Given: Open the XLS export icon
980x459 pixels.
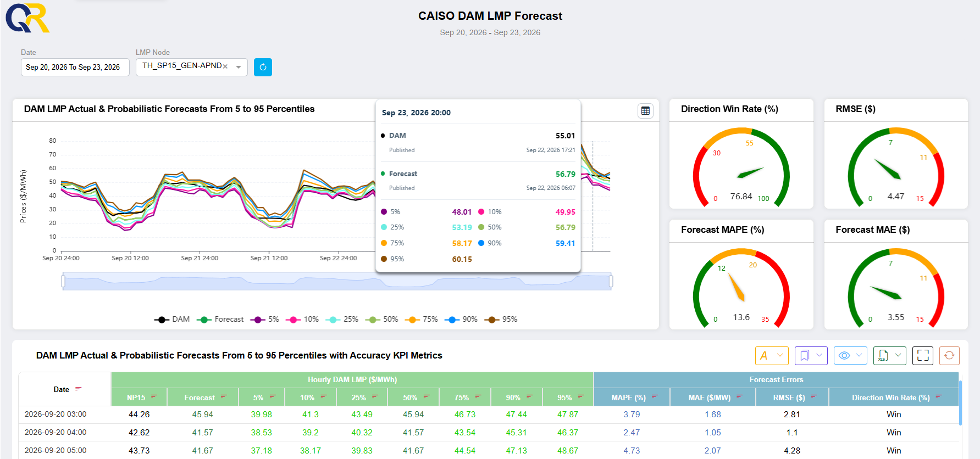Looking at the screenshot, I should (883, 356).
